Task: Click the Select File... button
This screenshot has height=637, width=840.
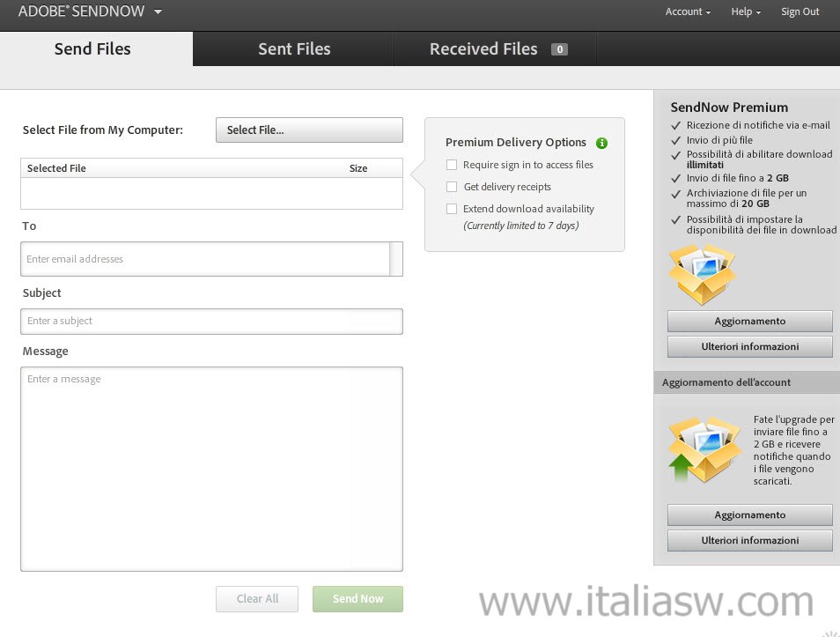Action: click(x=309, y=130)
